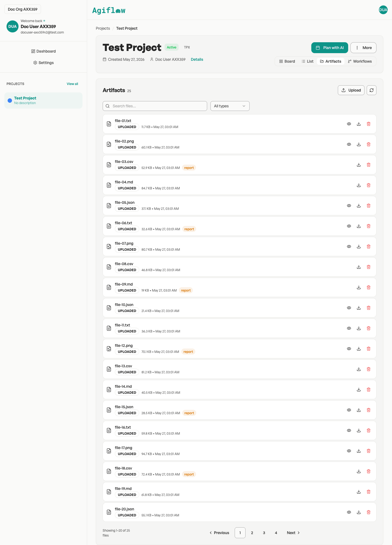Refresh the artifacts list

372,90
